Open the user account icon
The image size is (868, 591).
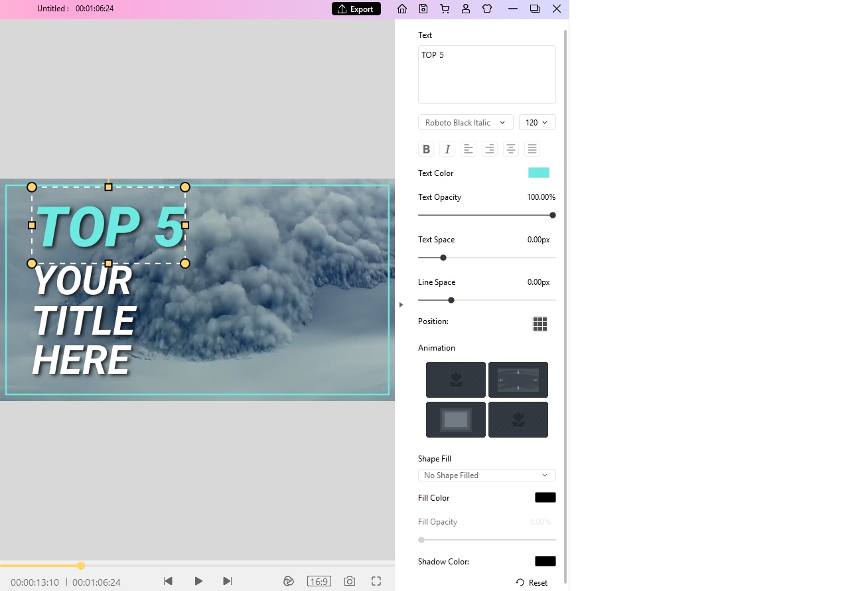466,9
